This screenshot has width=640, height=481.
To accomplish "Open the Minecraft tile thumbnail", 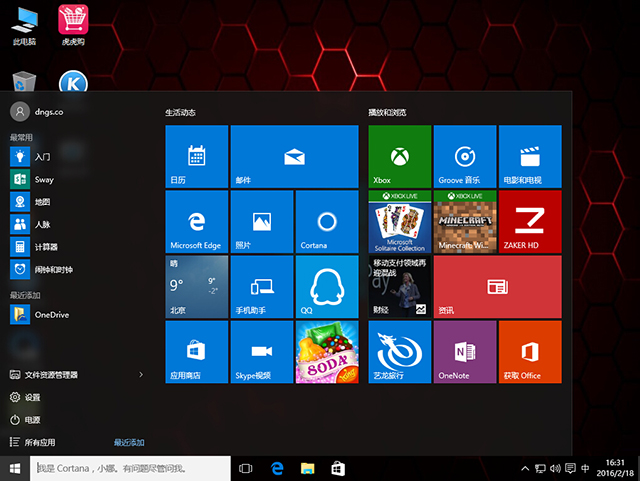I will pos(464,221).
